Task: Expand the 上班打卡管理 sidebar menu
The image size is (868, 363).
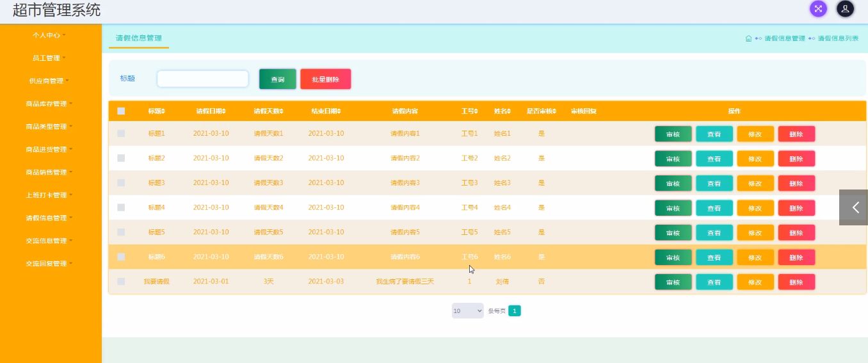Action: tap(50, 195)
